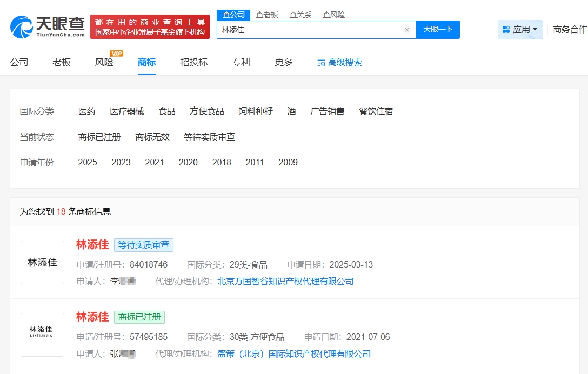
Task: Choose the 等待实质审查 current status filter
Action: (x=209, y=137)
